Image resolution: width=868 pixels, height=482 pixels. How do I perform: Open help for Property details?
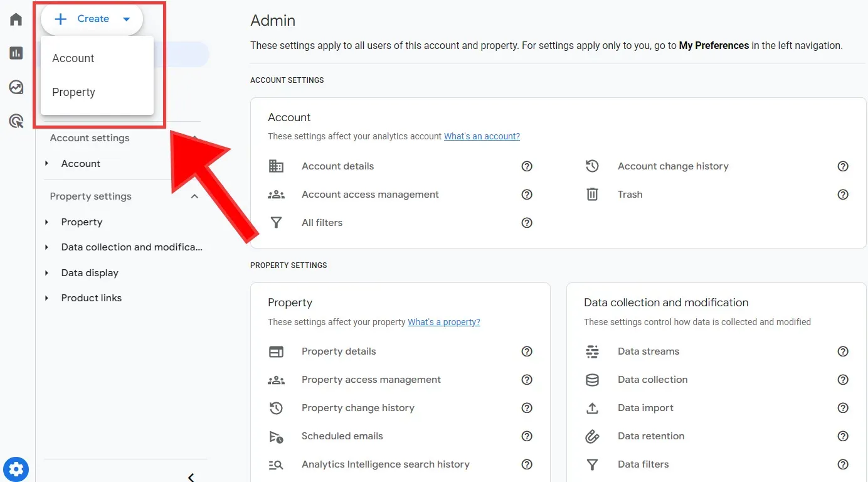[527, 351]
